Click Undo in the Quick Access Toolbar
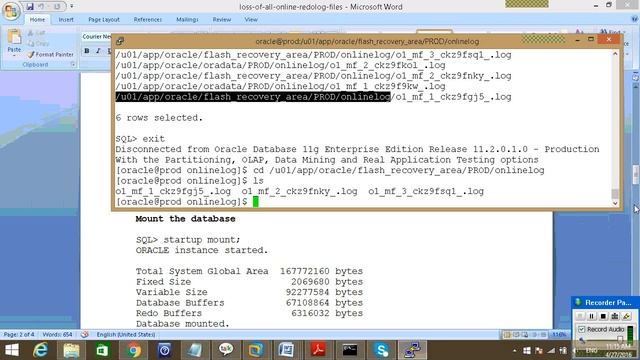The image size is (640, 360). (x=41, y=7)
